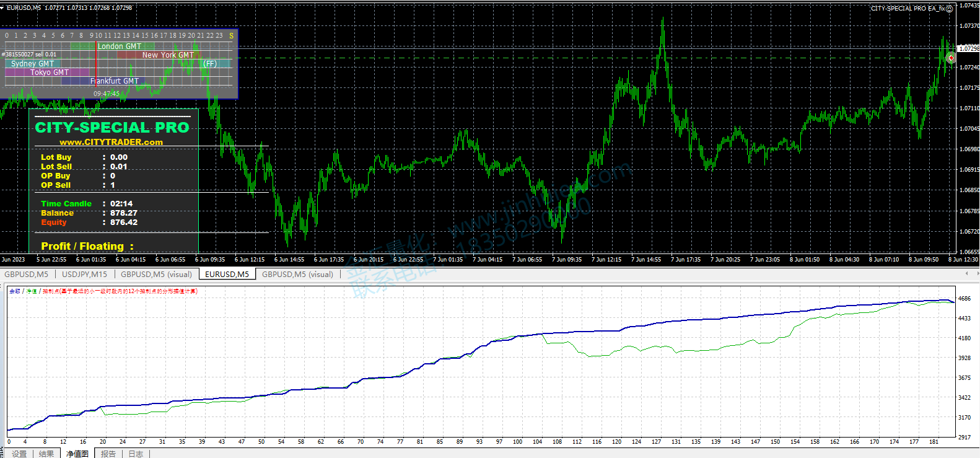Click time axis label 7 Jun 14:55

pyautogui.click(x=646, y=260)
